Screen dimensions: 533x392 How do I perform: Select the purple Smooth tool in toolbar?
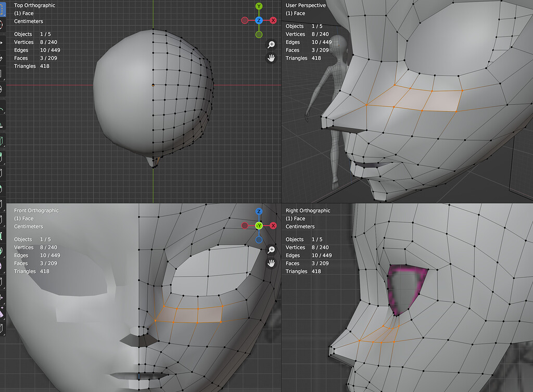click(2, 266)
